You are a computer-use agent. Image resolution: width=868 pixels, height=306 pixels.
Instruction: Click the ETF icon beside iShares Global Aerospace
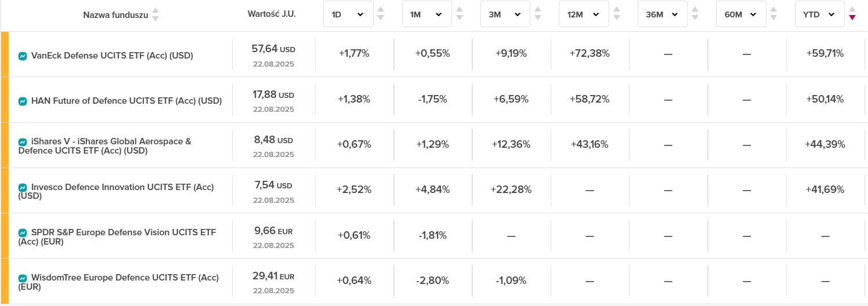coord(23,141)
